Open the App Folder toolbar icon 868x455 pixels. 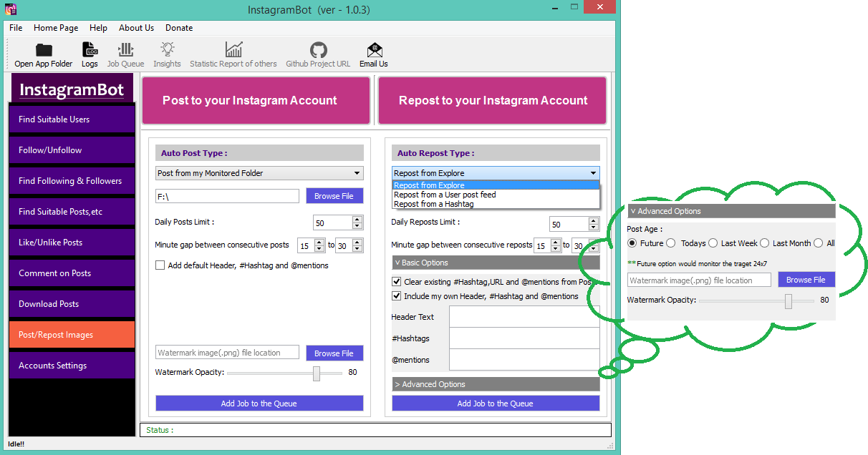click(44, 50)
